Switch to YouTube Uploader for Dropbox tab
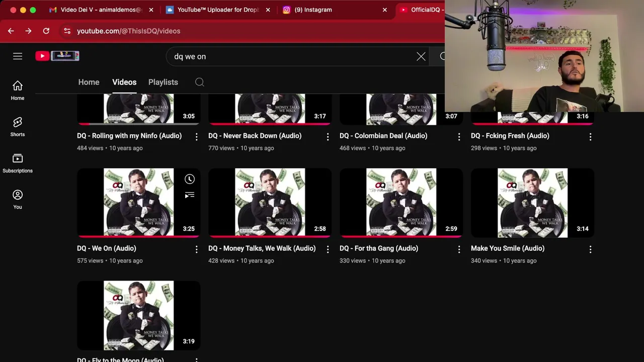644x362 pixels. coord(217,10)
